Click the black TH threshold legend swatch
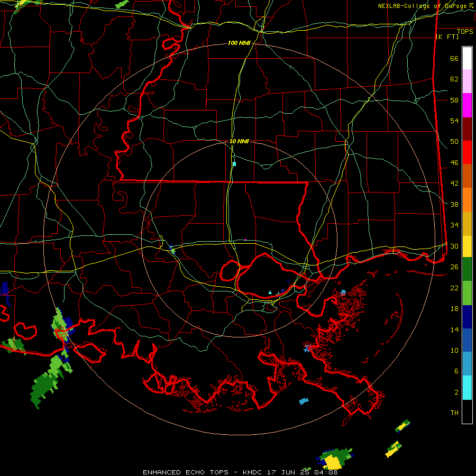476x476 pixels. pos(467,411)
